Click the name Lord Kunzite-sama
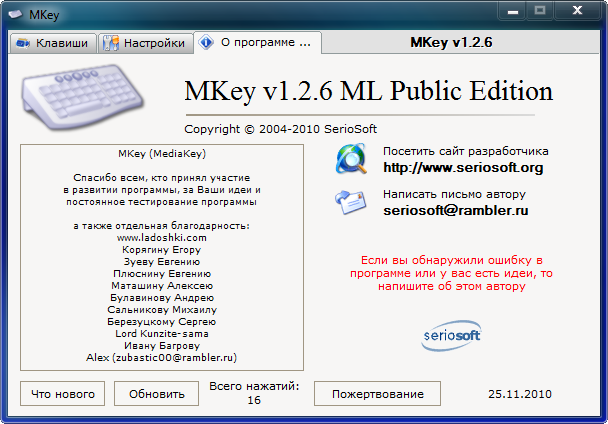 point(162,334)
